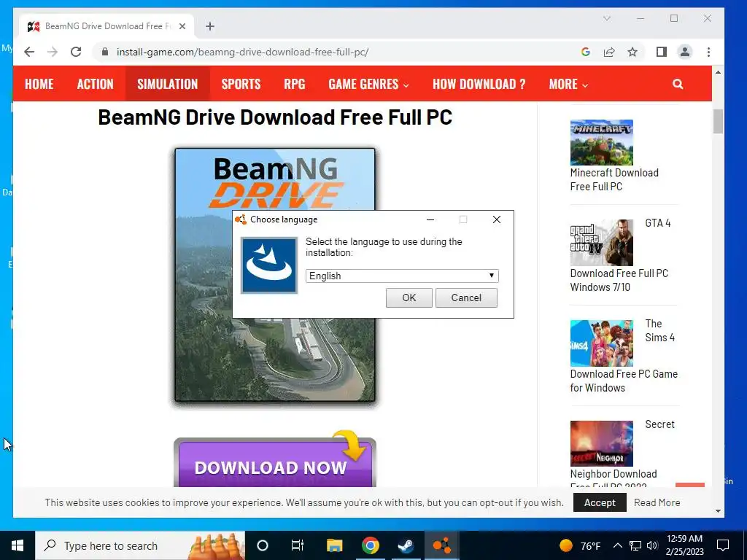Reload the page in Chrome
Image resolution: width=747 pixels, height=560 pixels.
(76, 52)
